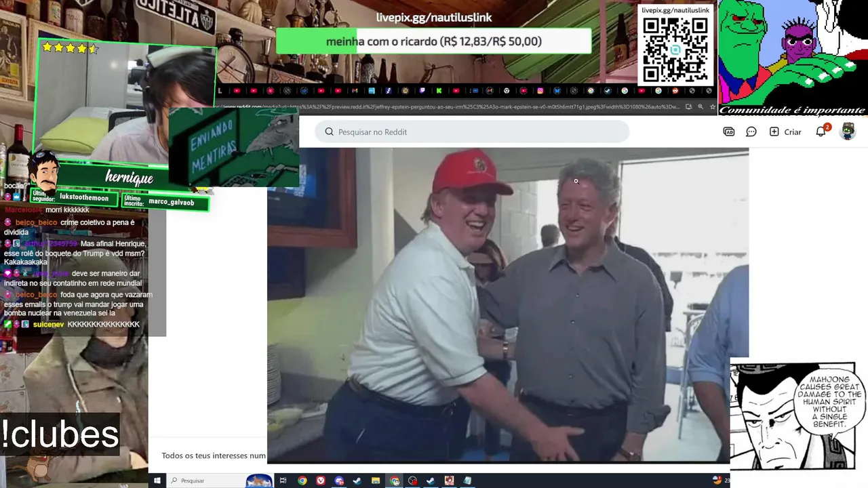
Task: Open the Reddit chat icon
Action: pyautogui.click(x=751, y=131)
